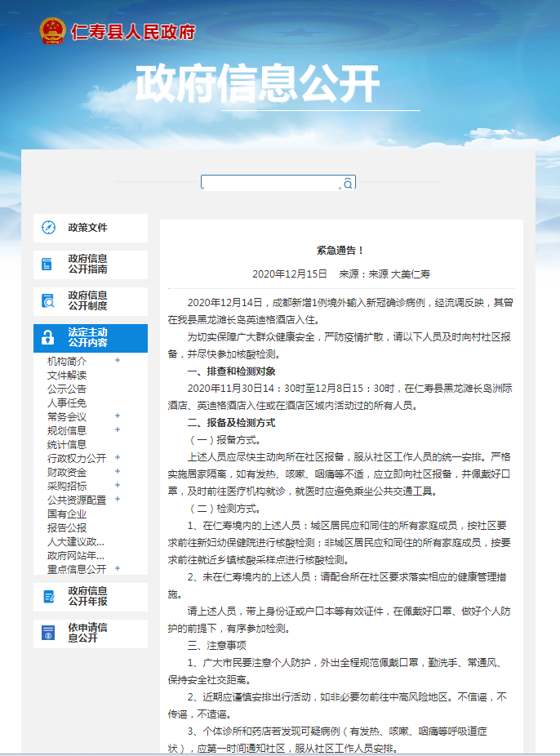Open the 文件解读 link

pos(67,375)
